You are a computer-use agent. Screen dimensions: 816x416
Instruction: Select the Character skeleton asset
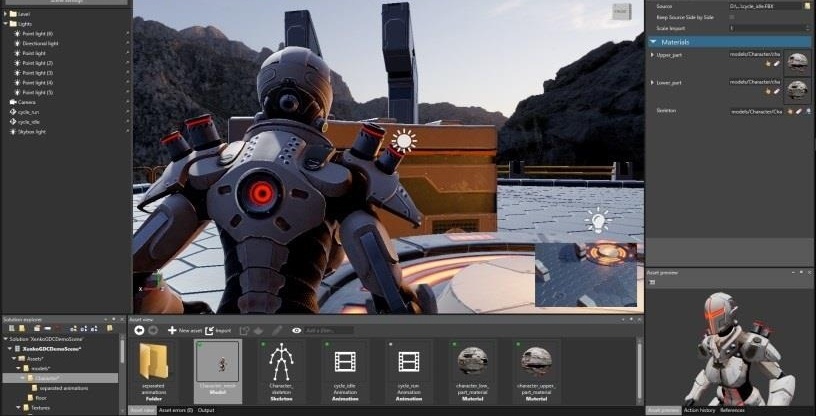coord(281,371)
